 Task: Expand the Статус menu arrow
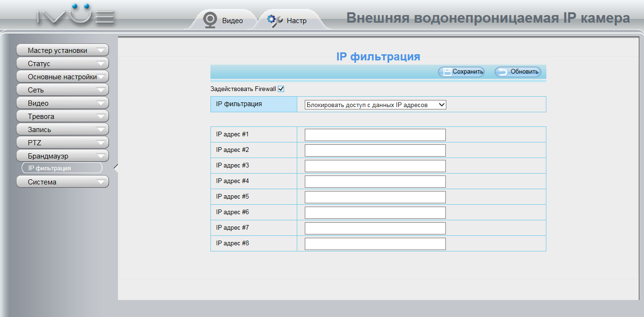coord(100,64)
